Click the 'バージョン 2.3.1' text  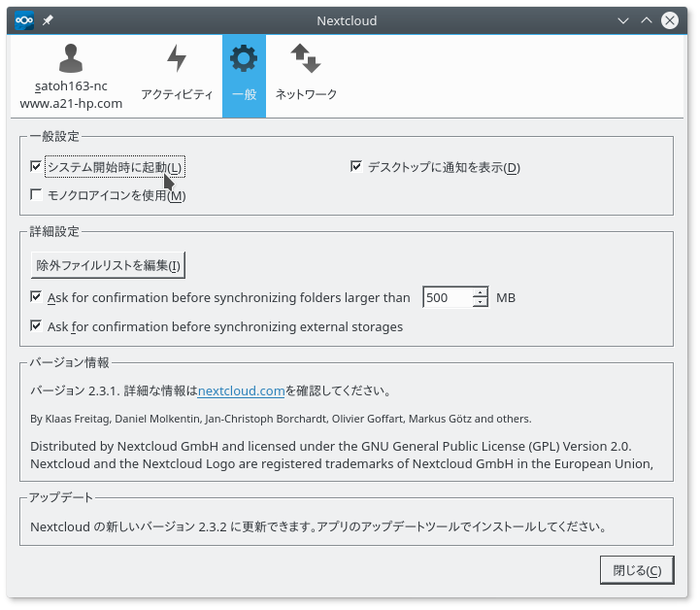[x=74, y=391]
